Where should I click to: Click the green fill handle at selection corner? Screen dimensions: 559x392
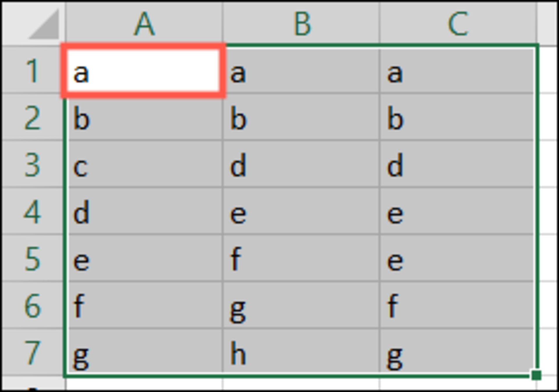(x=536, y=375)
